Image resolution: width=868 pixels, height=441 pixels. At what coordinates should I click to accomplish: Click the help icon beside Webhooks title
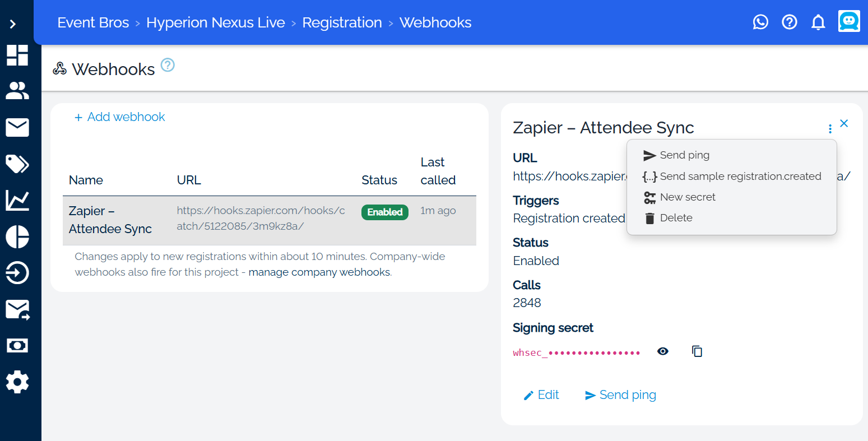168,65
